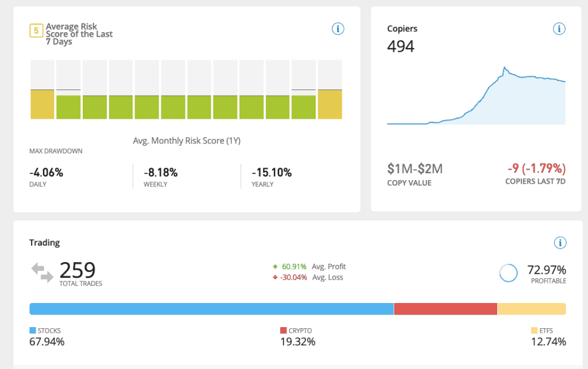Click the blue Stocks legend square

33,331
